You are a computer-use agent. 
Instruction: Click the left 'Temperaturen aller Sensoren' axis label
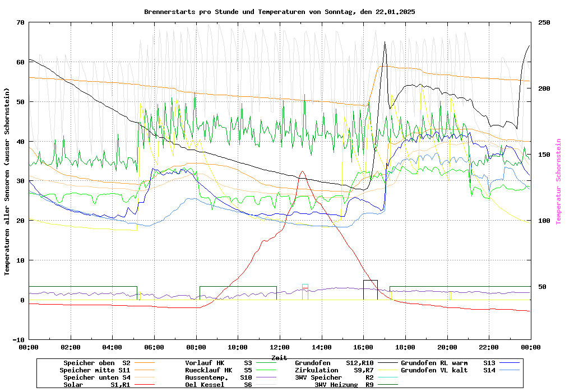pyautogui.click(x=7, y=181)
